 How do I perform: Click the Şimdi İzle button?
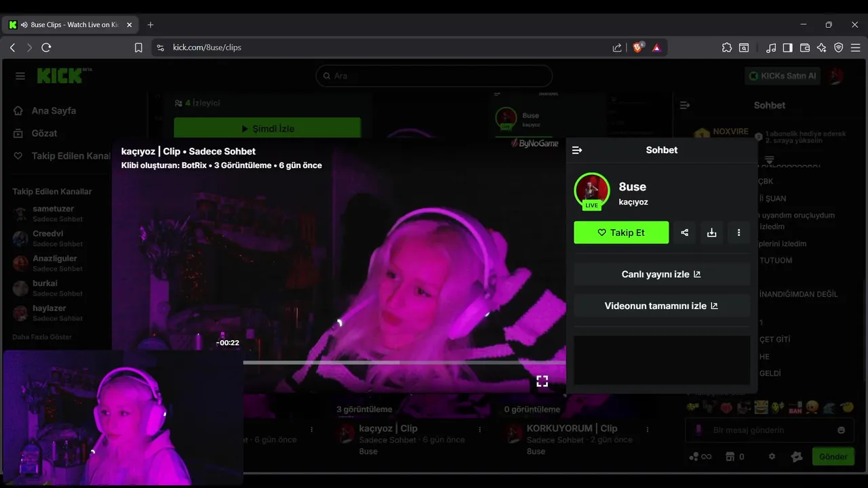(267, 128)
